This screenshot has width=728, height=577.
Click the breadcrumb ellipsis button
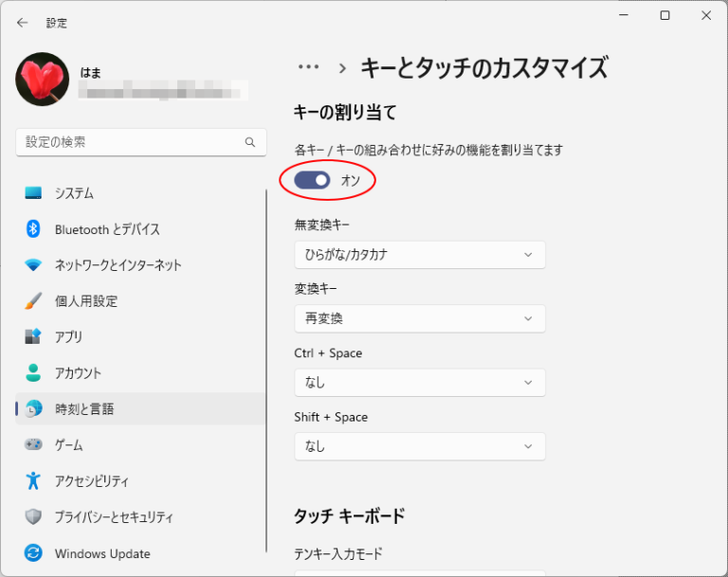pyautogui.click(x=308, y=67)
